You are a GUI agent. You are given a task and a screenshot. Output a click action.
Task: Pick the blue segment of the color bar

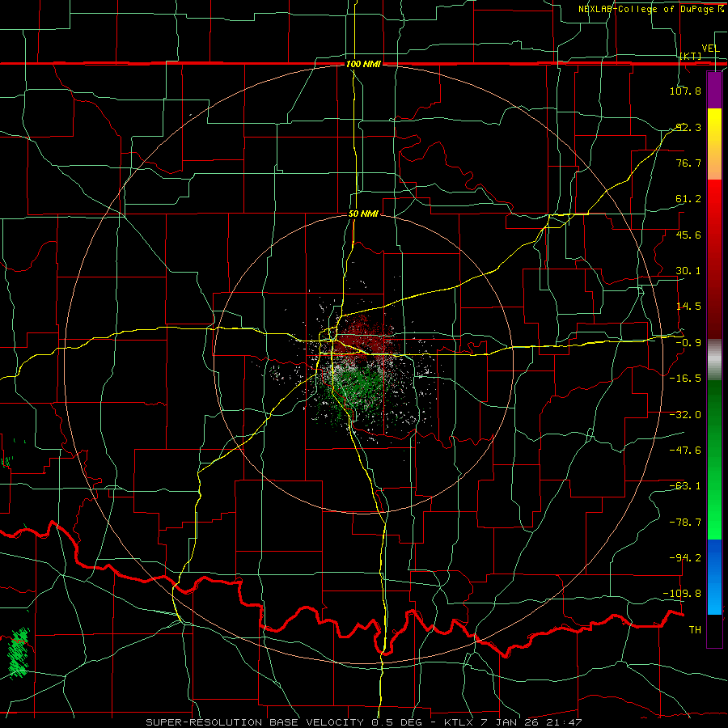coord(714,577)
